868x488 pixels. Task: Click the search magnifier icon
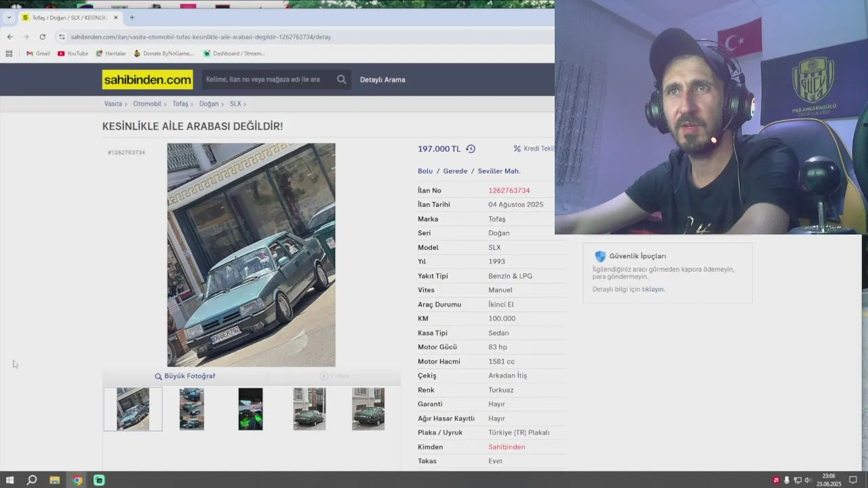341,79
